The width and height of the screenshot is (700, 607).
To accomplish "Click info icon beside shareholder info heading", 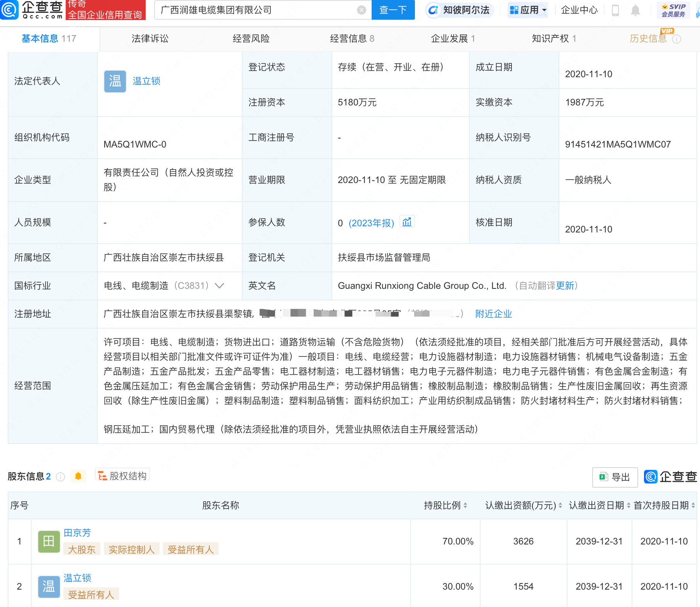I will 61,477.
